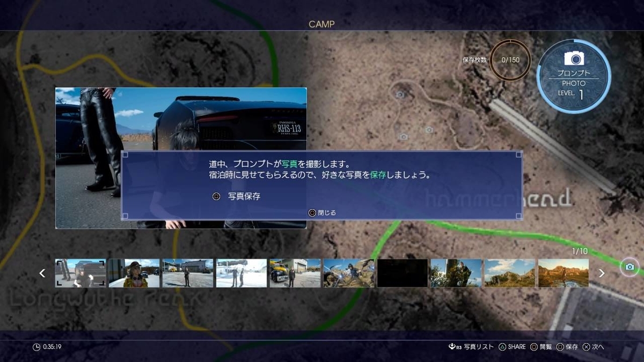Select the first thumbnail with focus brackets
The image size is (644, 362).
pyautogui.click(x=80, y=273)
